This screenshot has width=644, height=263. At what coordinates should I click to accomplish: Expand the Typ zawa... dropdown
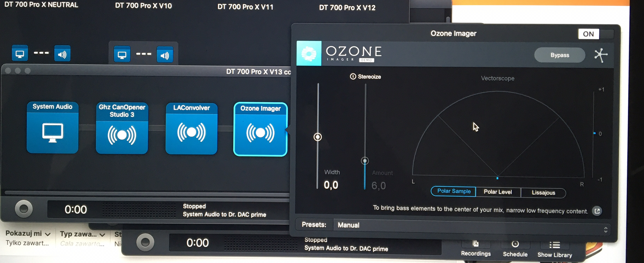tap(82, 234)
